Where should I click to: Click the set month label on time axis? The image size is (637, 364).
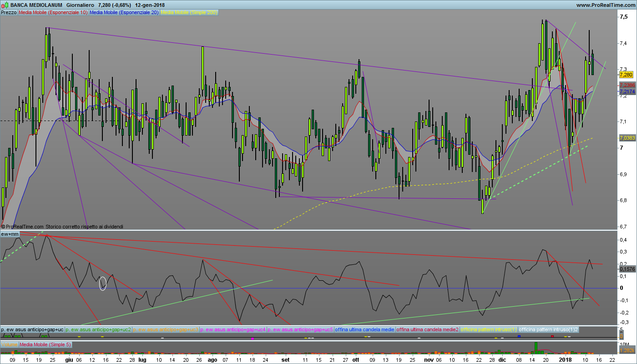285,359
